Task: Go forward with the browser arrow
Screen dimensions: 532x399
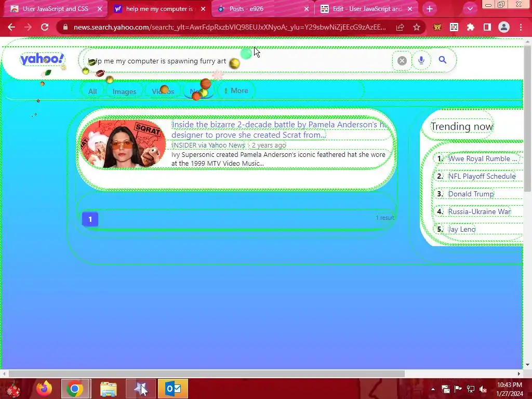Action: [28, 27]
